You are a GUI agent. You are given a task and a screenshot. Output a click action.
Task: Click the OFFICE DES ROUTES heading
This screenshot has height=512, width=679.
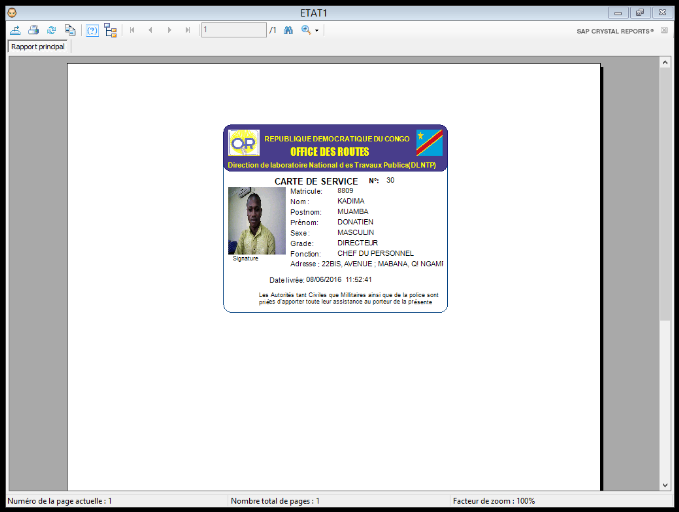330,152
